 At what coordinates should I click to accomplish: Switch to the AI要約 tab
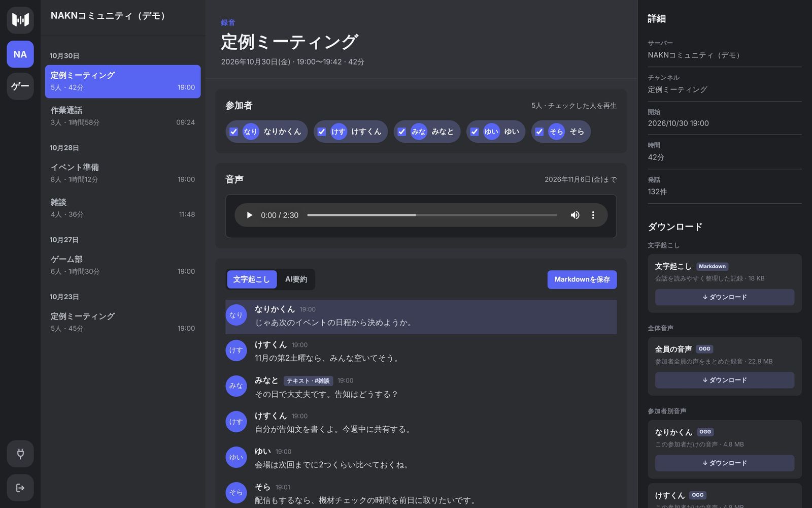pos(296,279)
